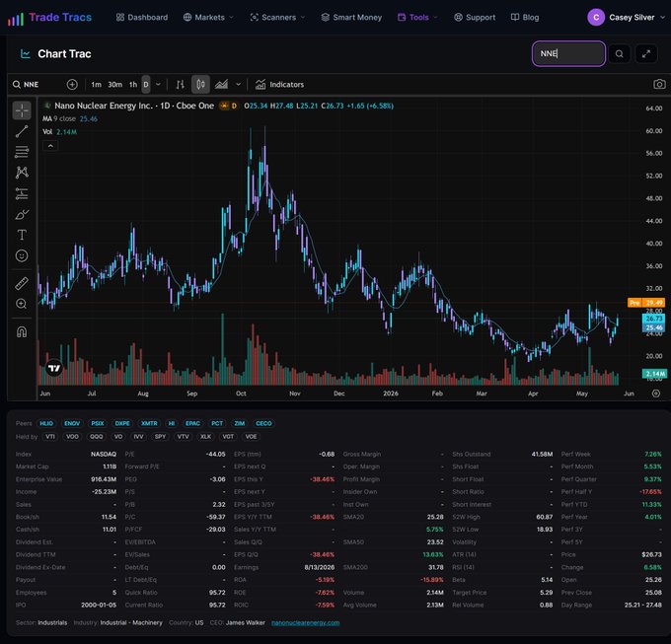Viewport: 671px width, 644px height.
Task: Switch to area chart style
Action: coord(221,85)
